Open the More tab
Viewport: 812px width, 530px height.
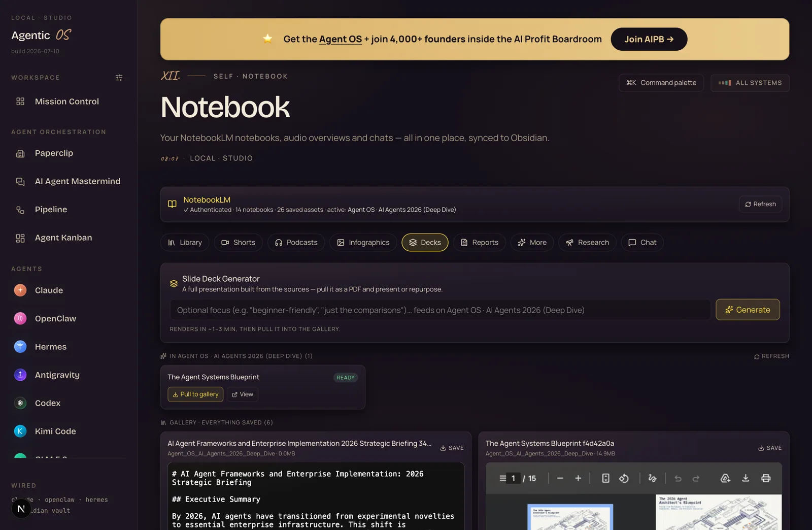(x=532, y=243)
